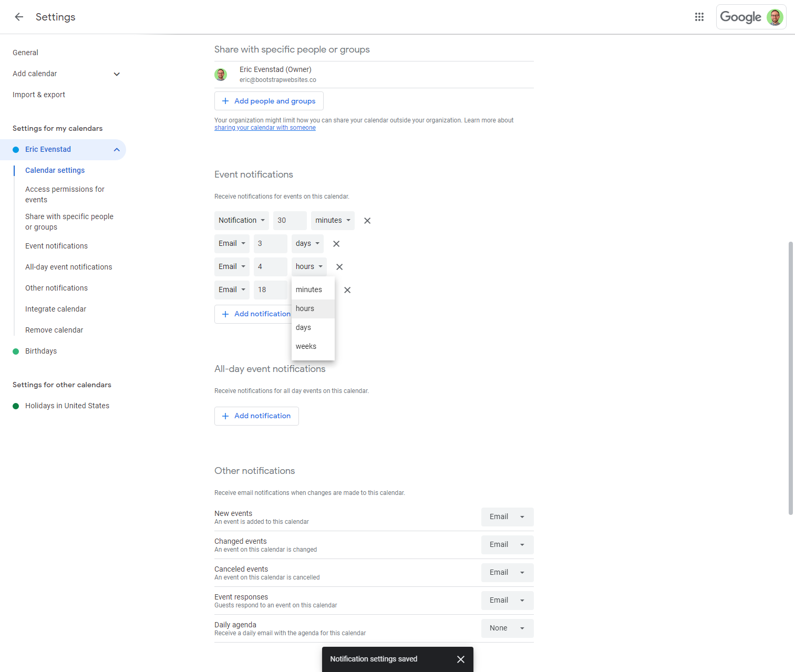The image size is (795, 672).
Task: Edit the 30 value field
Action: coord(290,221)
